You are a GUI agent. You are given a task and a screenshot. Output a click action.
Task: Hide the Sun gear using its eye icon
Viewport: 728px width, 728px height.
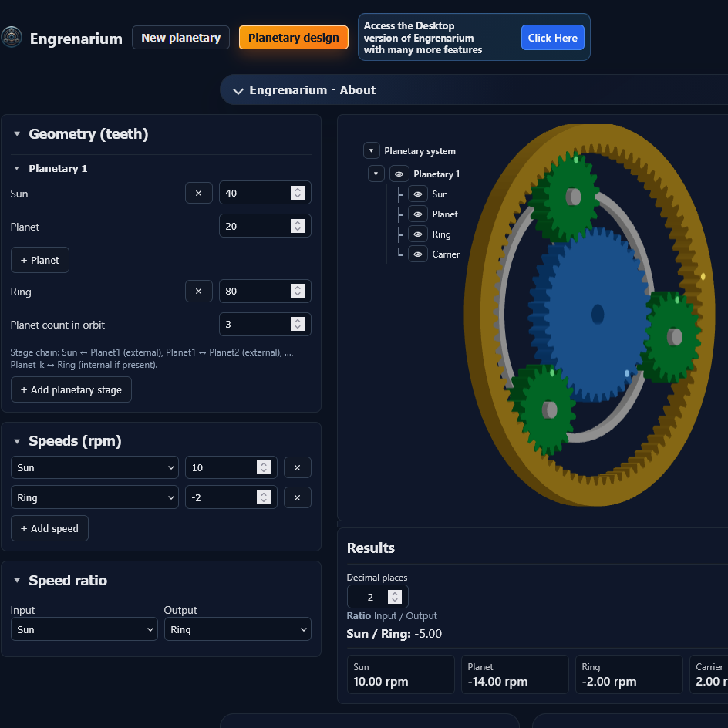click(x=418, y=194)
